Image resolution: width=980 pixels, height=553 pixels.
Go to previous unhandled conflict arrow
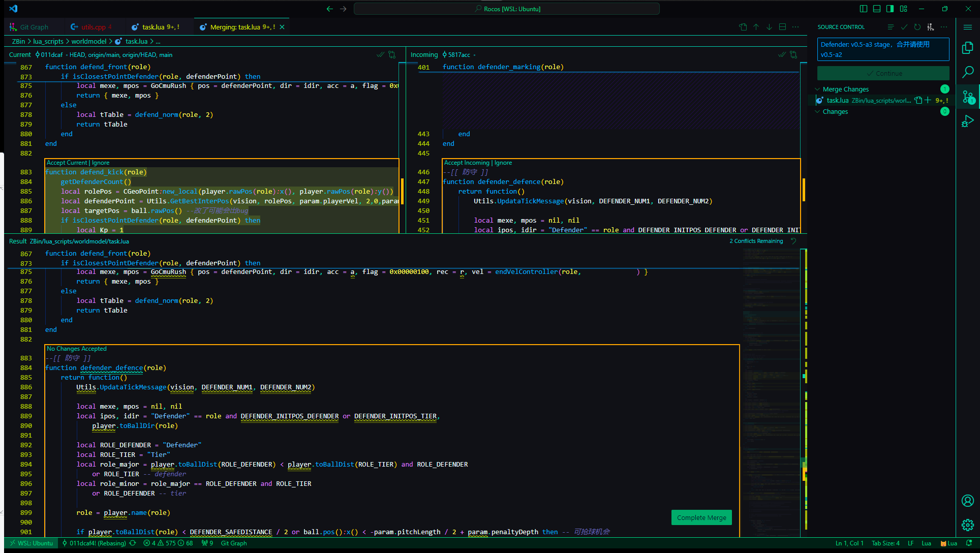pyautogui.click(x=756, y=27)
